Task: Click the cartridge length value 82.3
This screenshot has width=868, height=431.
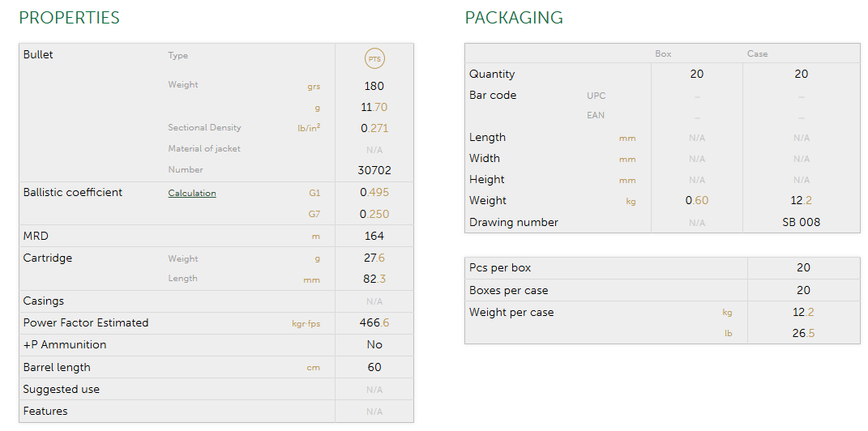Action: coord(374,279)
